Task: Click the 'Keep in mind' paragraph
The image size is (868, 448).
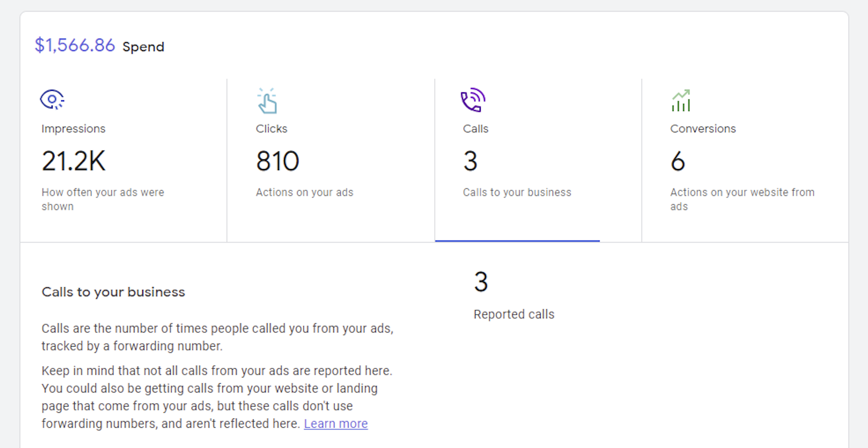Action: [217, 397]
